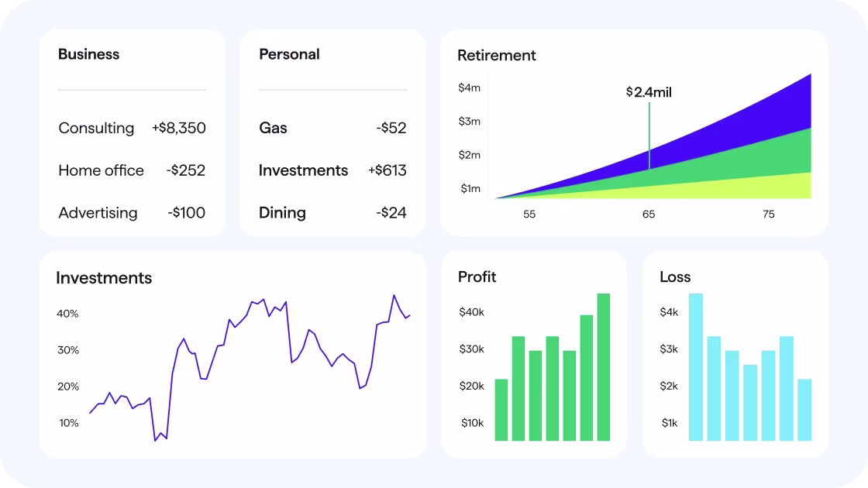Click the Consulting entry showing +$8,350

[130, 129]
